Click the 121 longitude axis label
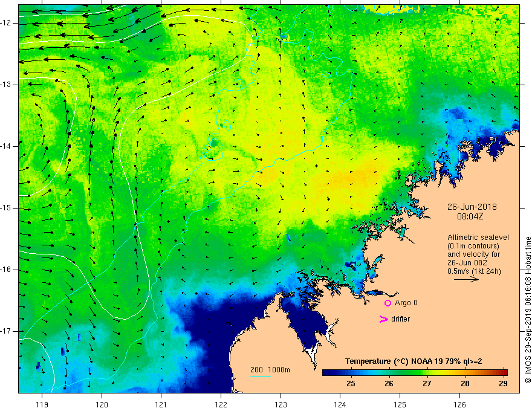 (x=161, y=404)
